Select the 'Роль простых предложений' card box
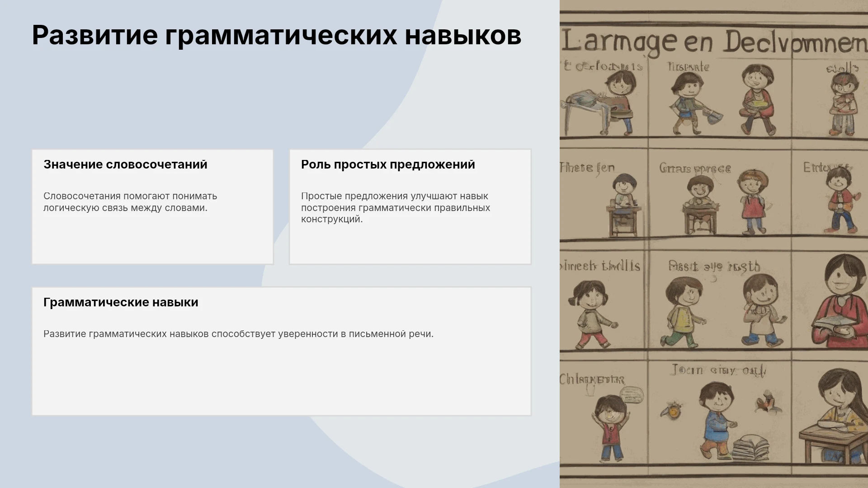 tap(410, 207)
